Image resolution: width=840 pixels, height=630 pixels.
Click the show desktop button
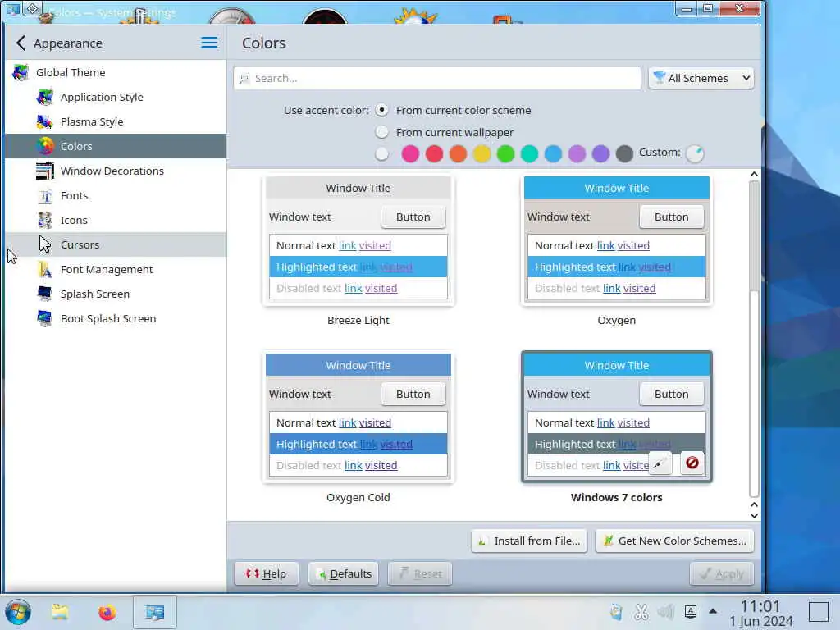[819, 612]
